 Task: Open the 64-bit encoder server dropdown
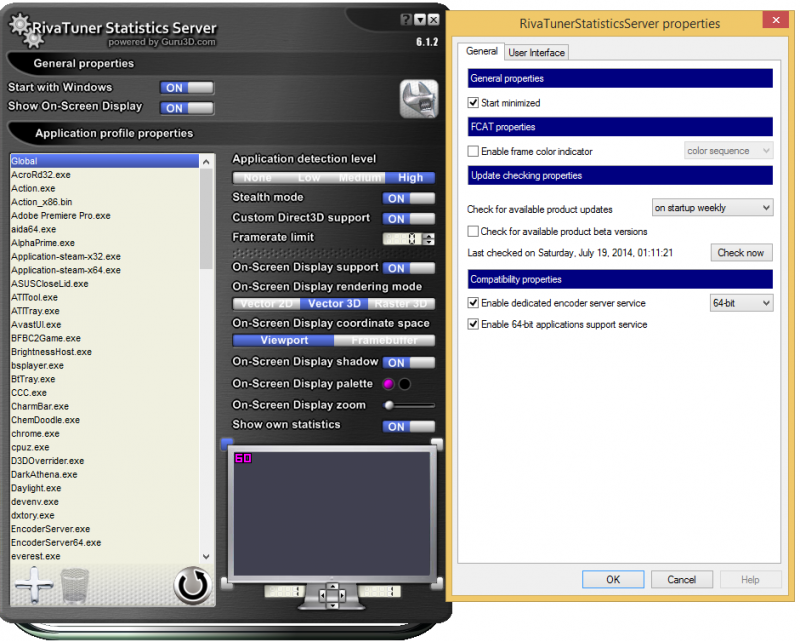point(741,303)
